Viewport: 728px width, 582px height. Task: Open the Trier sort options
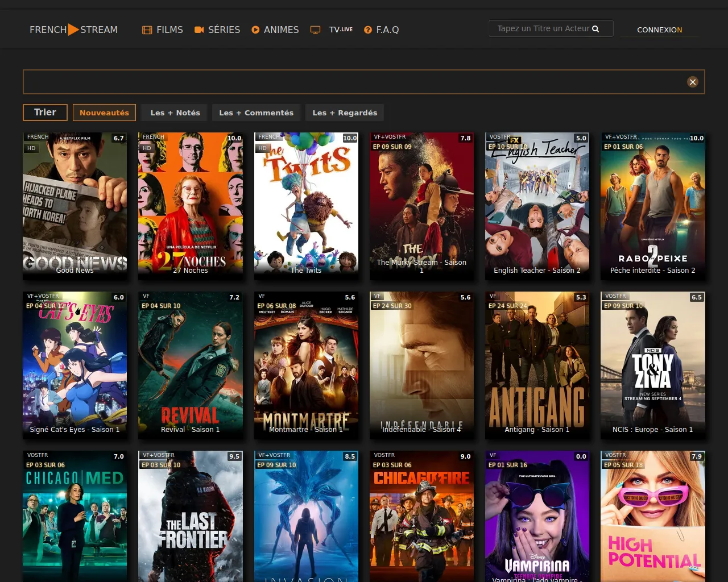(45, 113)
